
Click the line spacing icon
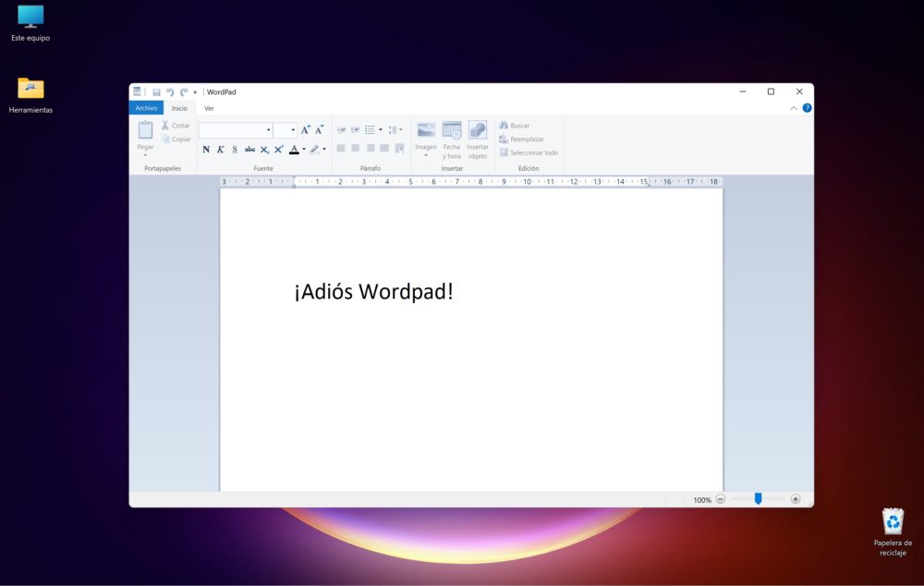click(393, 129)
